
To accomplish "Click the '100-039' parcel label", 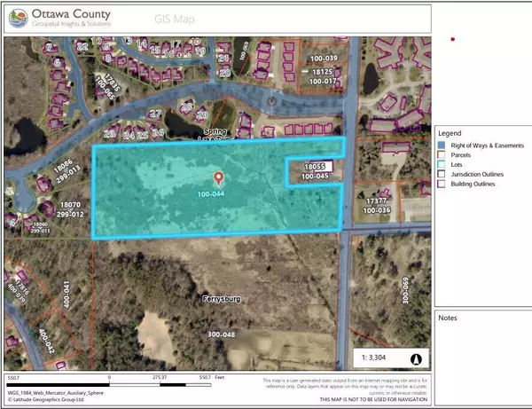I will pos(324,58).
